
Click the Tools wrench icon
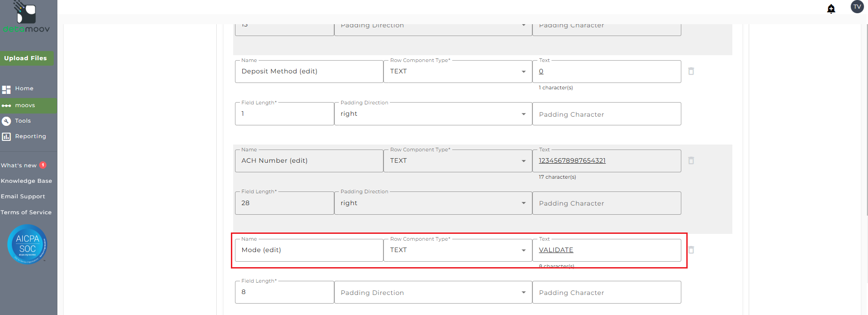[x=6, y=121]
